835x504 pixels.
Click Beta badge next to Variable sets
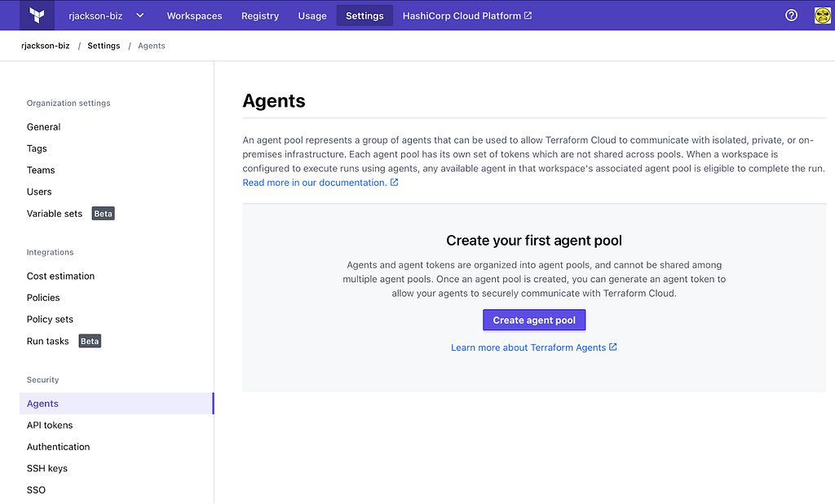point(104,214)
